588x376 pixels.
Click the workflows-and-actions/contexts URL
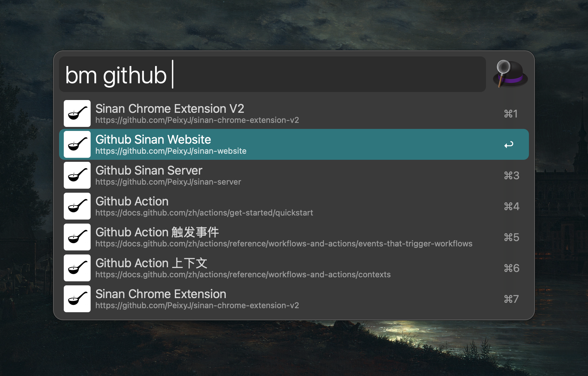click(243, 275)
